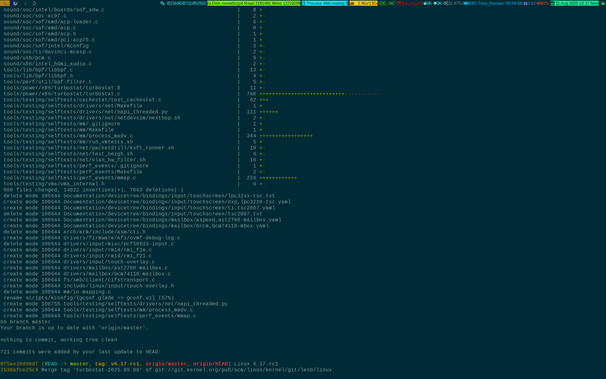Click the create mode fs/smb/client/cifstransport.c line

[x=79, y=280]
